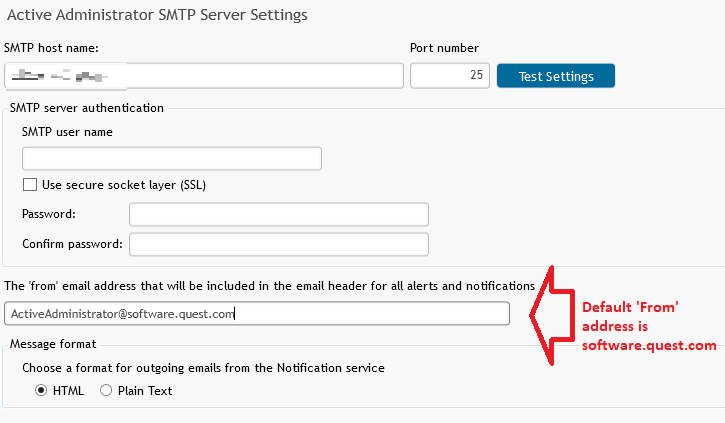725x423 pixels.
Task: Click the SMTP server authentication group label
Action: pos(87,108)
